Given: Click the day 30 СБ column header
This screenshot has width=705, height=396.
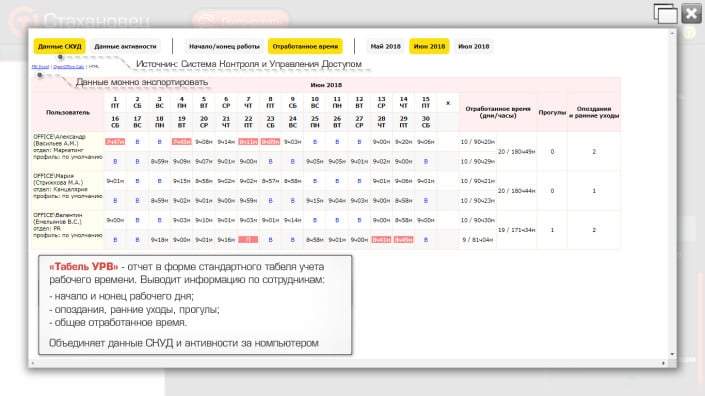Looking at the screenshot, I should click(426, 122).
